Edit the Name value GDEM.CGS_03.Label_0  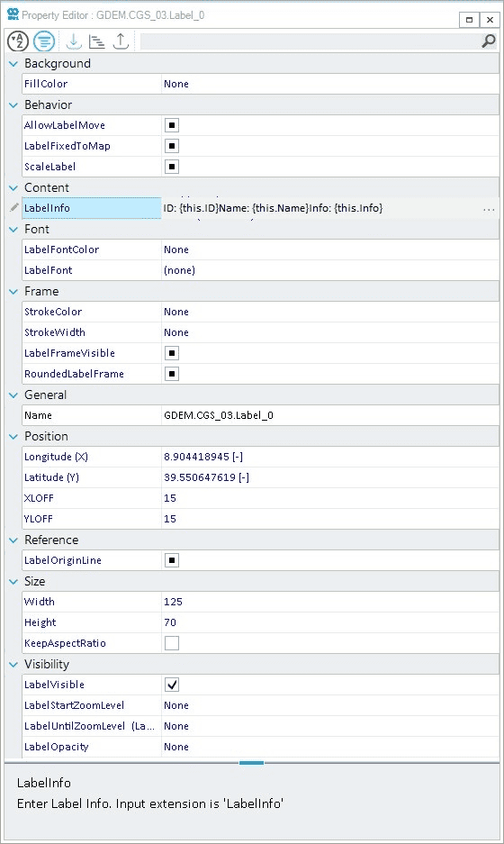(x=219, y=415)
